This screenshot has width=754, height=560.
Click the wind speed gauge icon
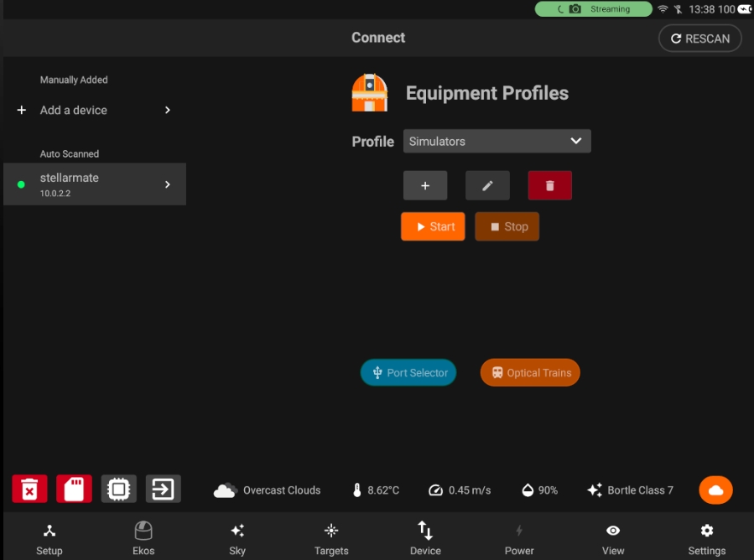click(435, 490)
